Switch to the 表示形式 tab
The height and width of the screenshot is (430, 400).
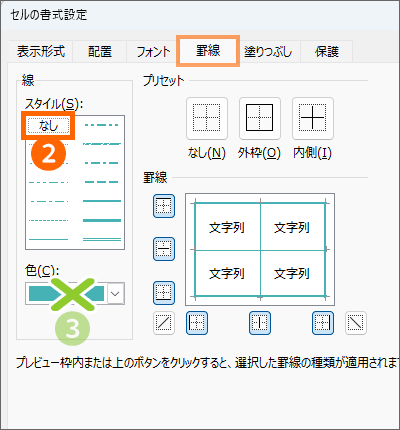coord(41,52)
